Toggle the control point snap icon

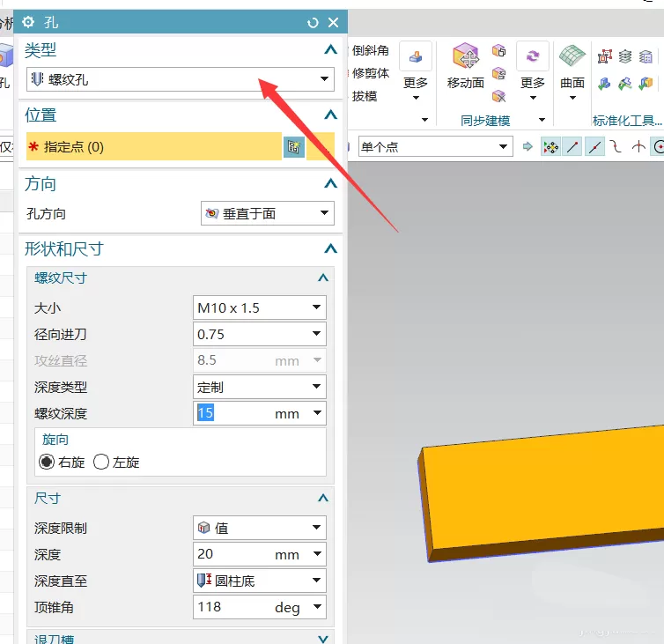[x=616, y=147]
